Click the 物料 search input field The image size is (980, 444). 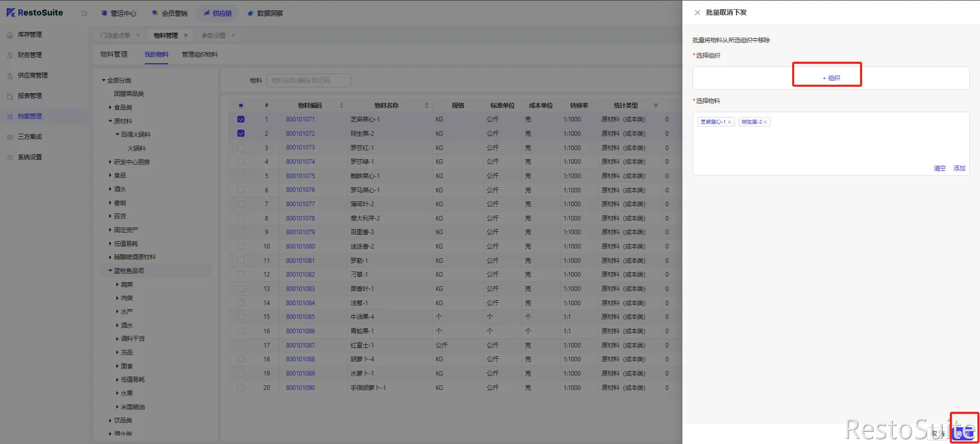(309, 81)
